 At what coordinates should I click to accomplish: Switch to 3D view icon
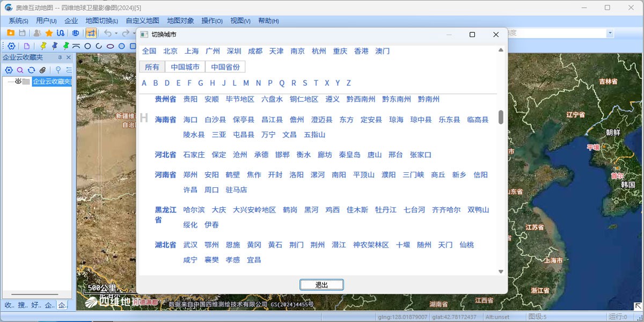tap(76, 33)
